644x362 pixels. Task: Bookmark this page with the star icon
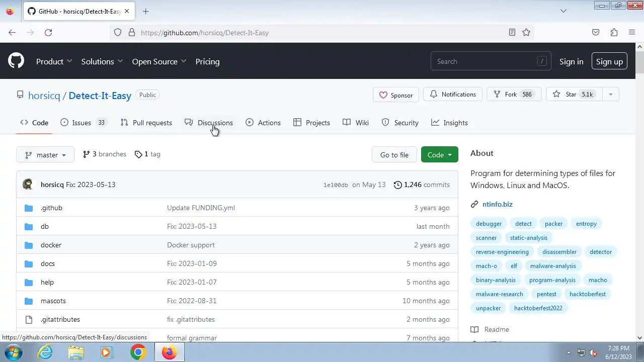point(526,33)
